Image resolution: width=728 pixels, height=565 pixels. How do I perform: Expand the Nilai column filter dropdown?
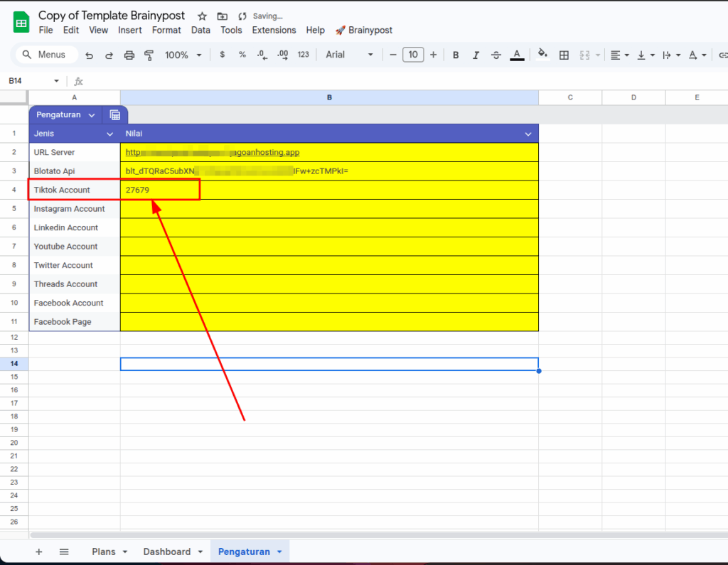(x=528, y=134)
